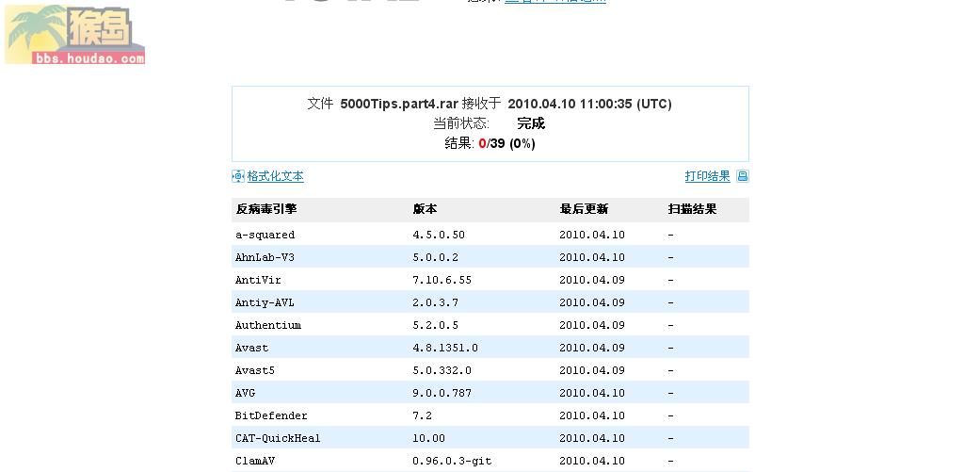Select the Antiy-AVL engine name
Image resolution: width=980 pixels, height=472 pixels.
[265, 302]
